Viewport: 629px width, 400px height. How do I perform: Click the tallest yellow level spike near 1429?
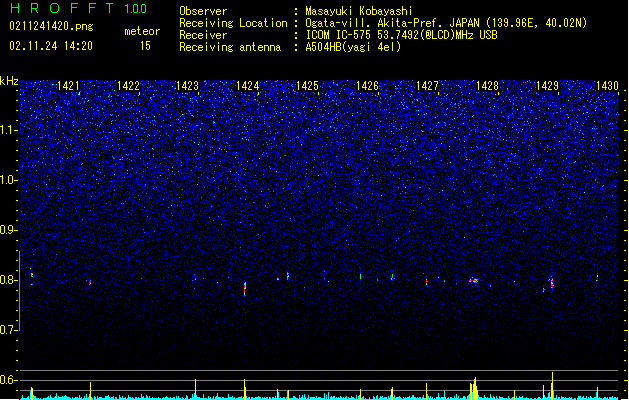point(552,386)
